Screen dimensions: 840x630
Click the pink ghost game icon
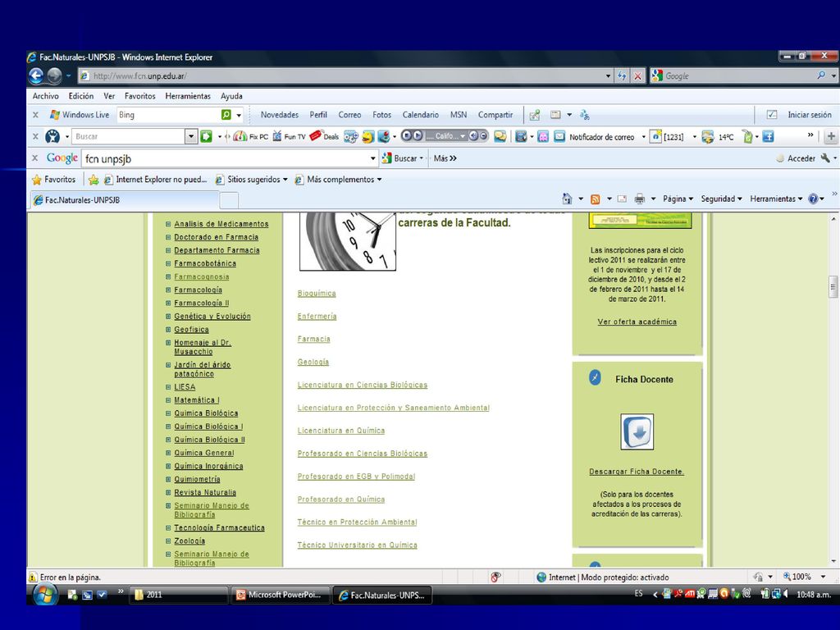[543, 137]
